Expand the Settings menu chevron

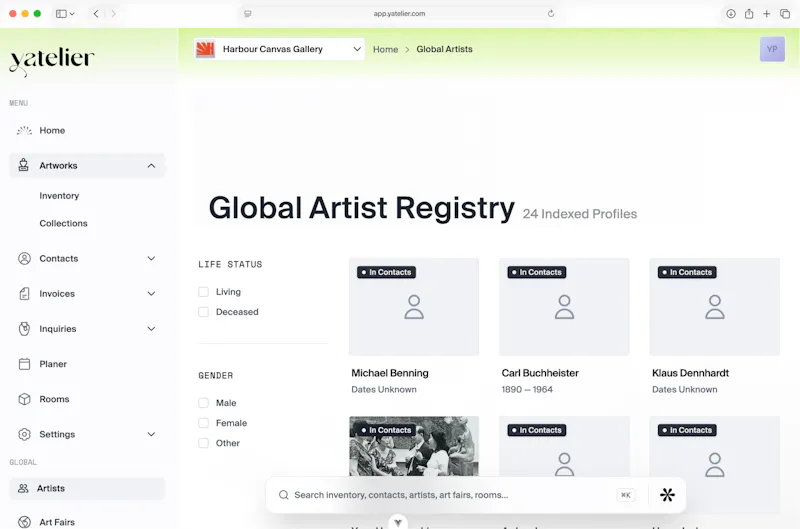(x=151, y=435)
